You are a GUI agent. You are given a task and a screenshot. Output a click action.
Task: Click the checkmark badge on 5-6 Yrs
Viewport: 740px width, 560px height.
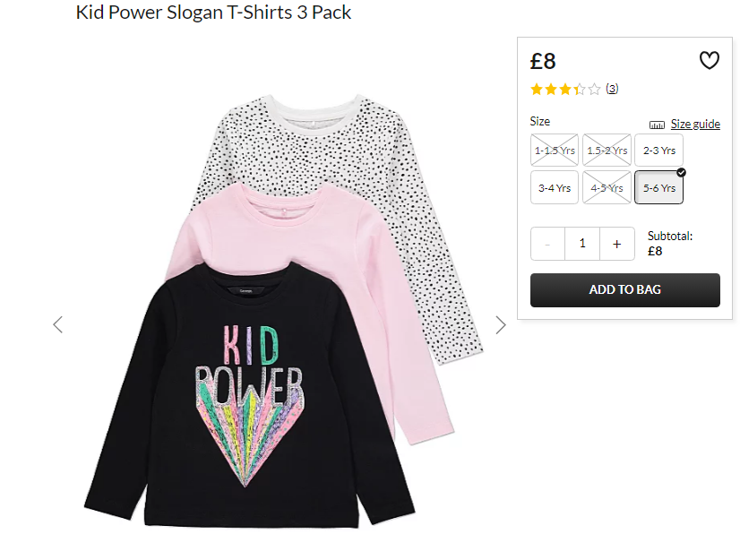click(x=681, y=172)
